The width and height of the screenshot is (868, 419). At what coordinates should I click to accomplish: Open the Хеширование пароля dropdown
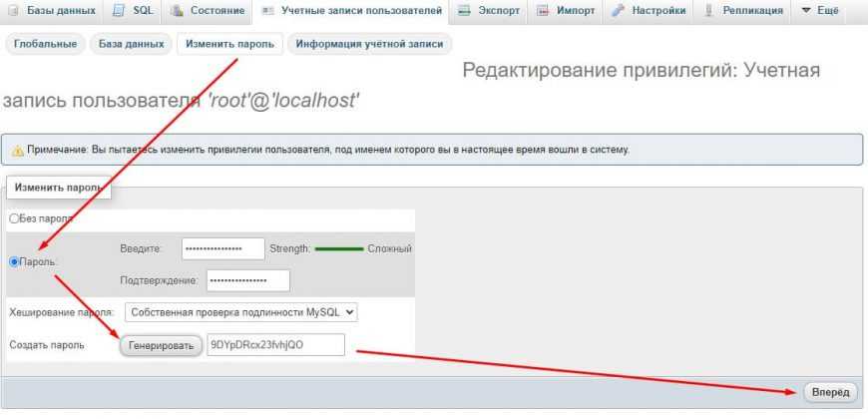click(241, 312)
